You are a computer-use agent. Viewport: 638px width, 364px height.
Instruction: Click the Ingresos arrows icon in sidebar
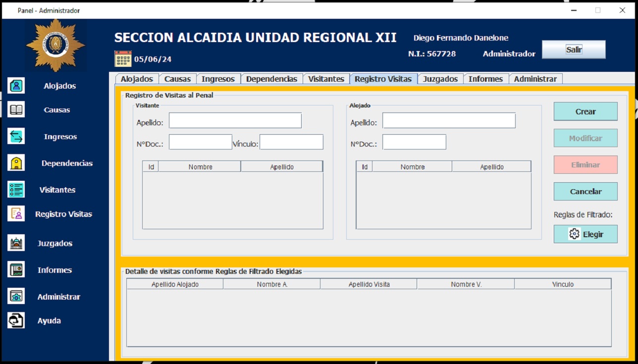coord(16,136)
